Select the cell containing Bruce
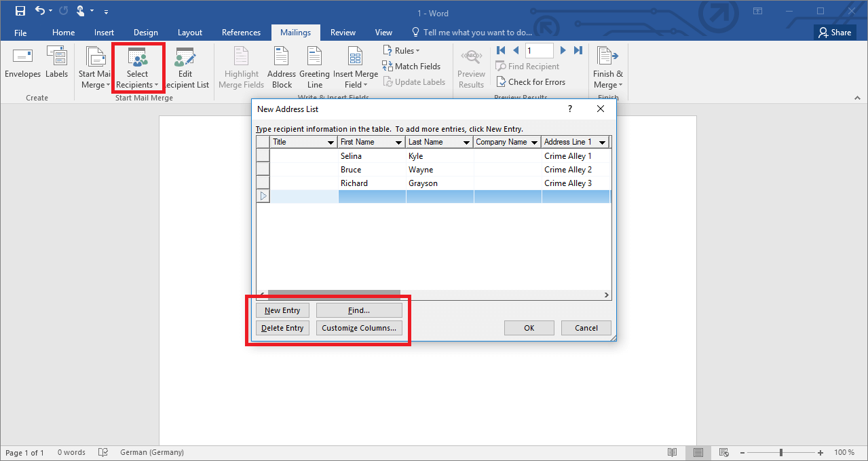Viewport: 868px width, 461px height. click(371, 170)
